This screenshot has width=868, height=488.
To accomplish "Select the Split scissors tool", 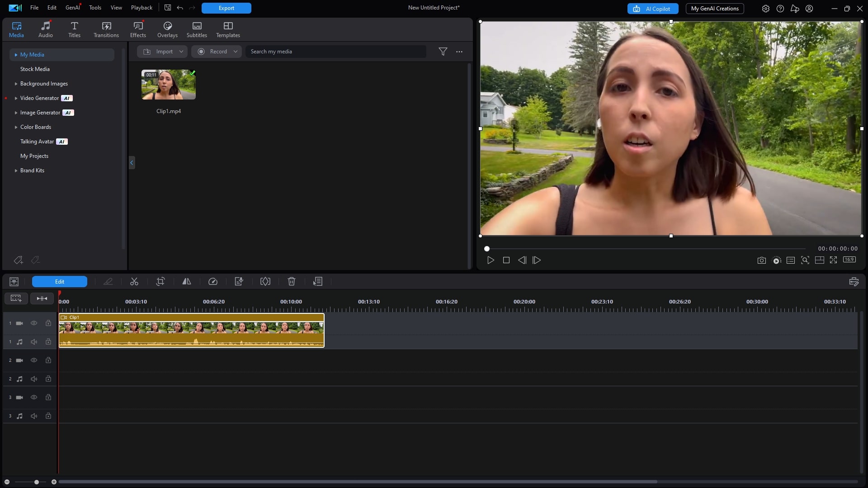I will [134, 281].
